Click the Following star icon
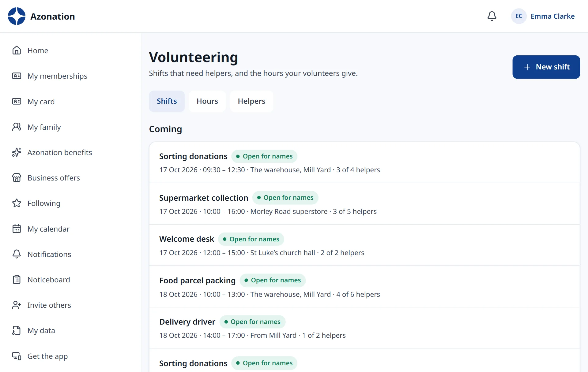This screenshot has width=588, height=372. pos(17,203)
